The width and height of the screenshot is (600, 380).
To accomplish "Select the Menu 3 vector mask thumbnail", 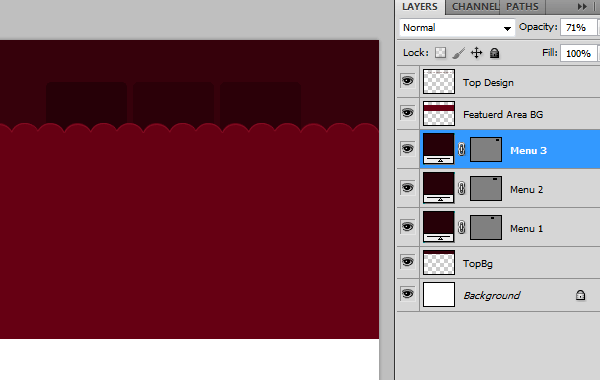I will tap(486, 150).
